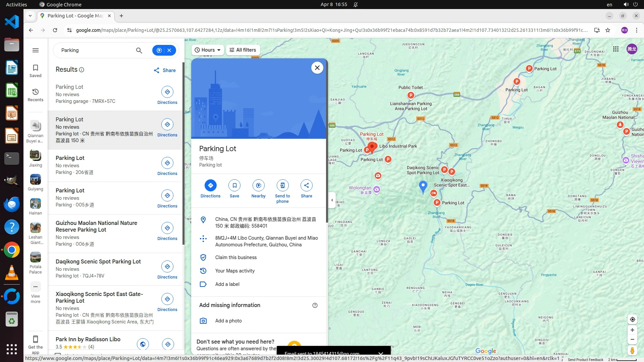Screen dimensions: 644x362
Task: Collapse the side panel with arrow handle
Action: tap(332, 200)
